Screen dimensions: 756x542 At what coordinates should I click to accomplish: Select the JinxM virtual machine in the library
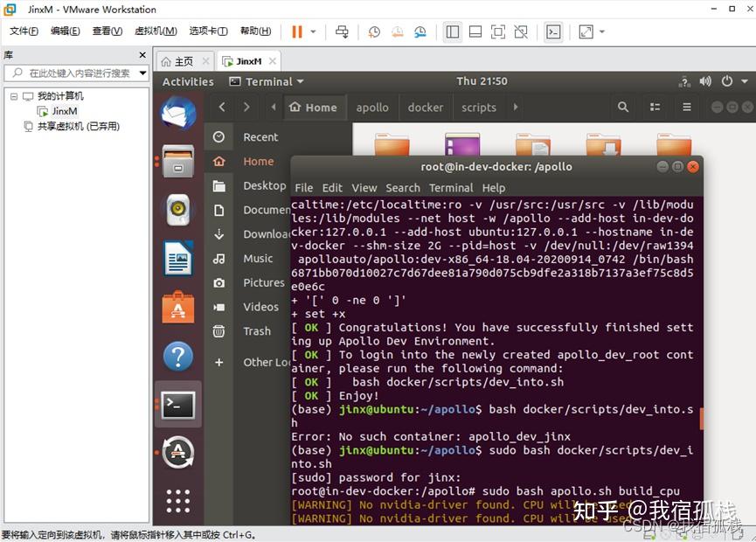click(x=65, y=111)
